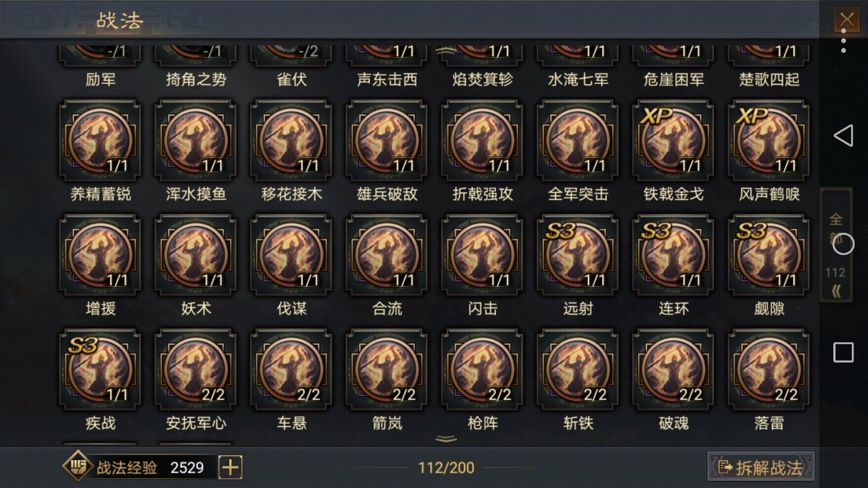Select the 枪阵 tactic icon
Screen dimensions: 868x488
(482, 369)
